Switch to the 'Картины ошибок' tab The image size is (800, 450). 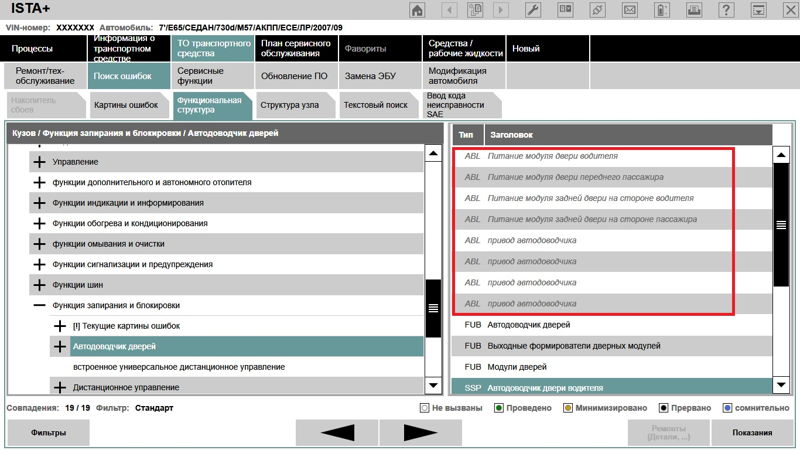(126, 104)
